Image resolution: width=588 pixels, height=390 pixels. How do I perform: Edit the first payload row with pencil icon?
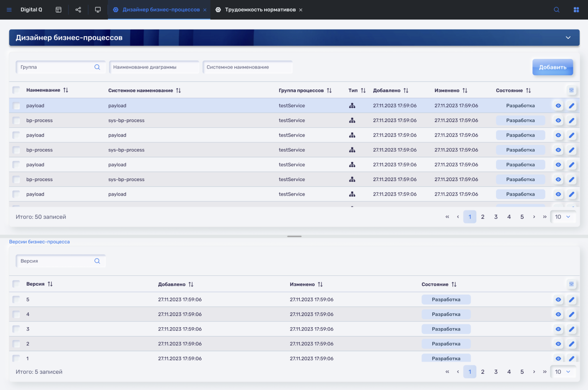(x=571, y=106)
